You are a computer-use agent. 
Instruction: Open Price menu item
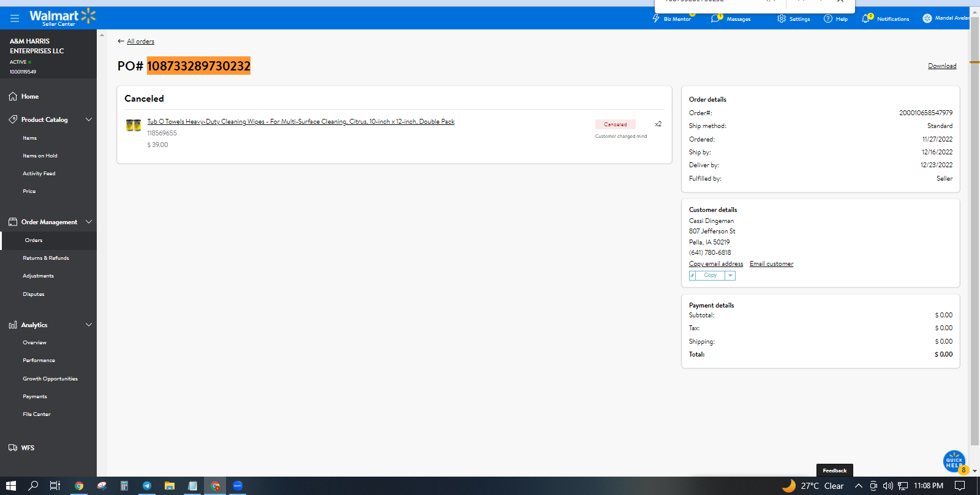(x=29, y=191)
